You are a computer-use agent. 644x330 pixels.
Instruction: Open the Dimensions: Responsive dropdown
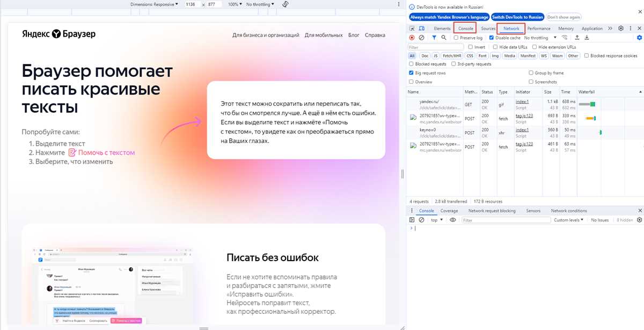tap(155, 4)
